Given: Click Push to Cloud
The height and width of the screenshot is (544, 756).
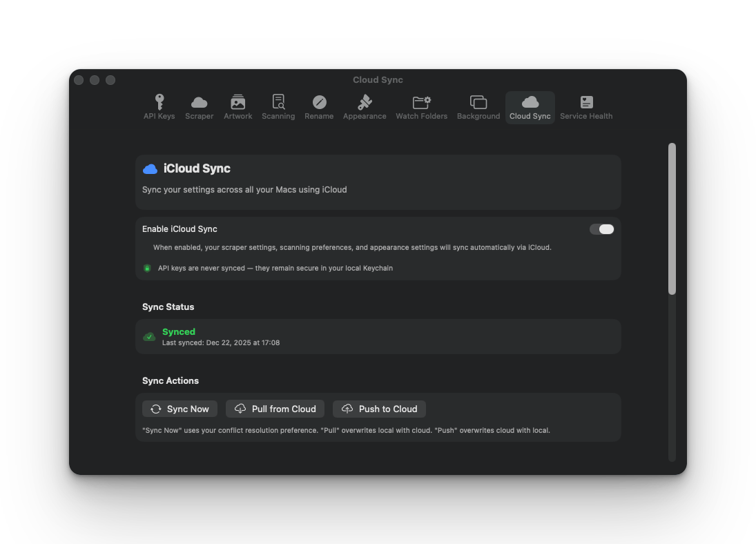Looking at the screenshot, I should (379, 409).
